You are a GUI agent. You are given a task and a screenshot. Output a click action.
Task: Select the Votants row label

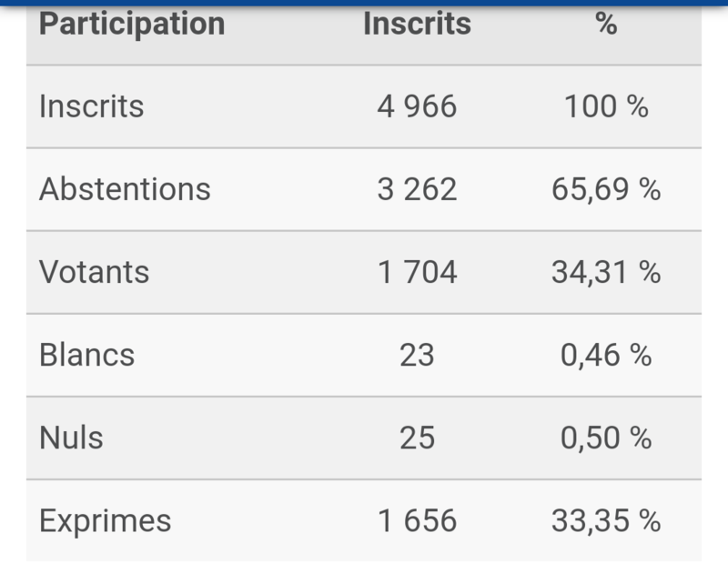coord(95,272)
